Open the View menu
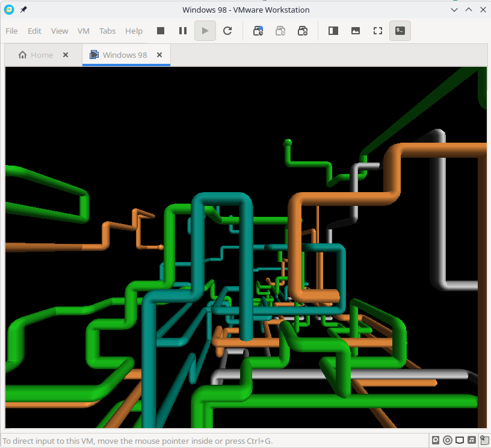Image resolution: width=491 pixels, height=448 pixels. point(60,31)
